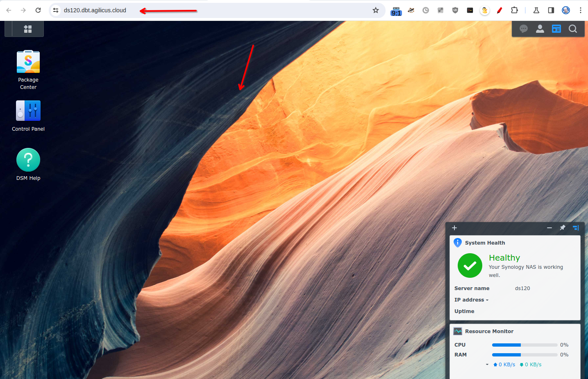Show DSM notifications speech bubble
The image size is (588, 379).
(x=523, y=29)
